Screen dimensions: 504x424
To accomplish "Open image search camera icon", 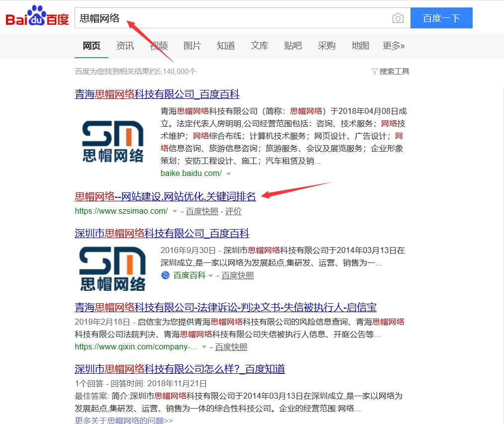I will coord(398,18).
